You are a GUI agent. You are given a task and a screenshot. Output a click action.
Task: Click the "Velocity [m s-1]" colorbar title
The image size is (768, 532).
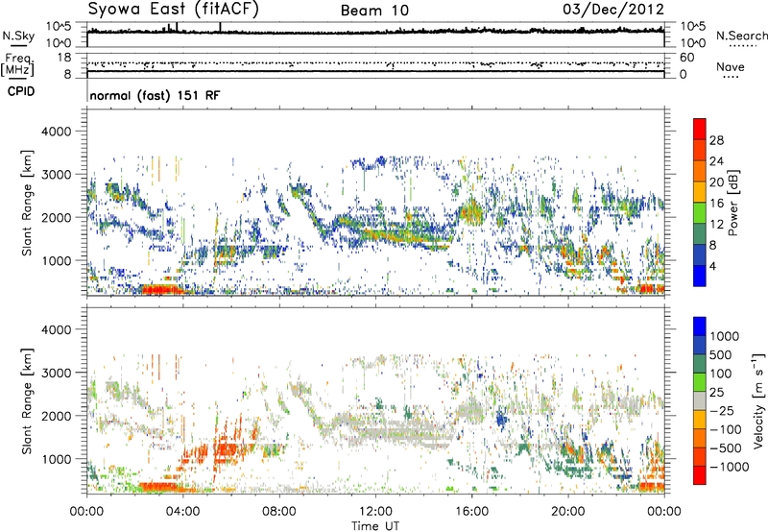point(758,401)
